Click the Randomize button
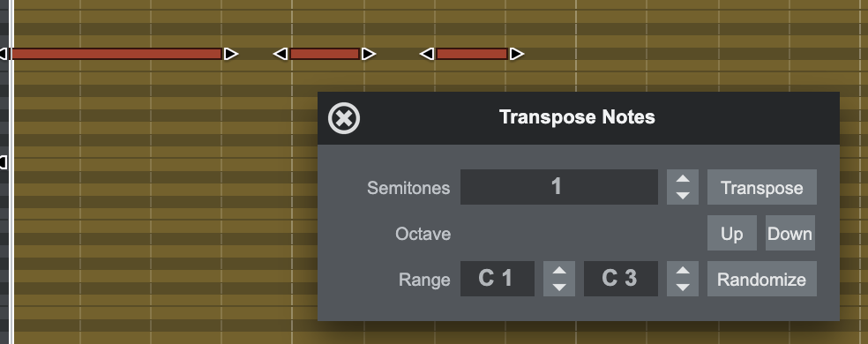Screen dimensions: 868x344 click(x=762, y=279)
